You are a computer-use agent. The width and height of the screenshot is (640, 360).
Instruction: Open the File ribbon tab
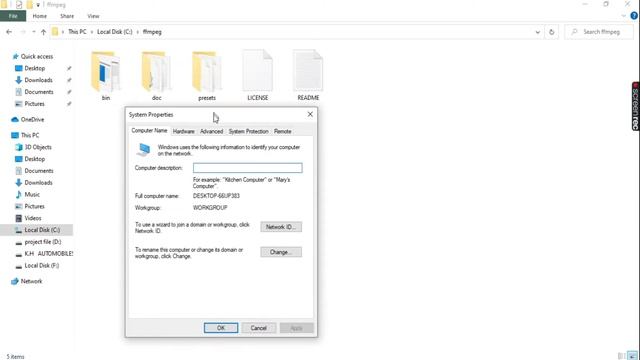(13, 16)
